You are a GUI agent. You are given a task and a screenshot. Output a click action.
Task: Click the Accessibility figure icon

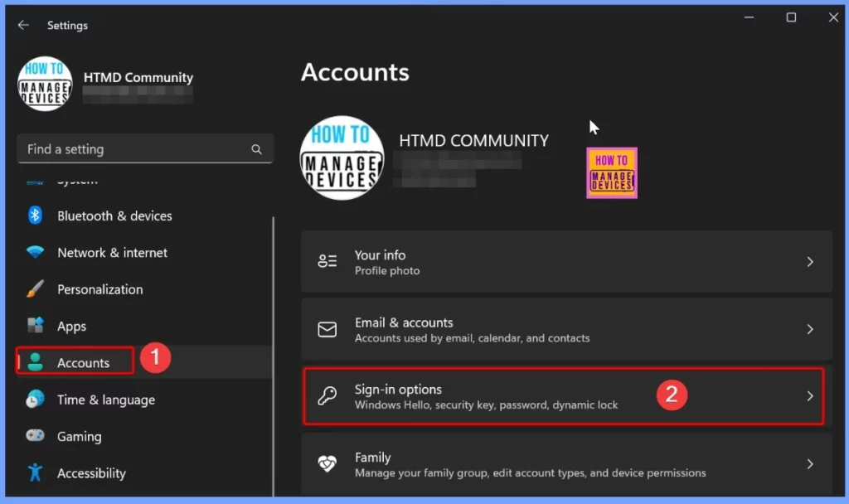pyautogui.click(x=35, y=472)
